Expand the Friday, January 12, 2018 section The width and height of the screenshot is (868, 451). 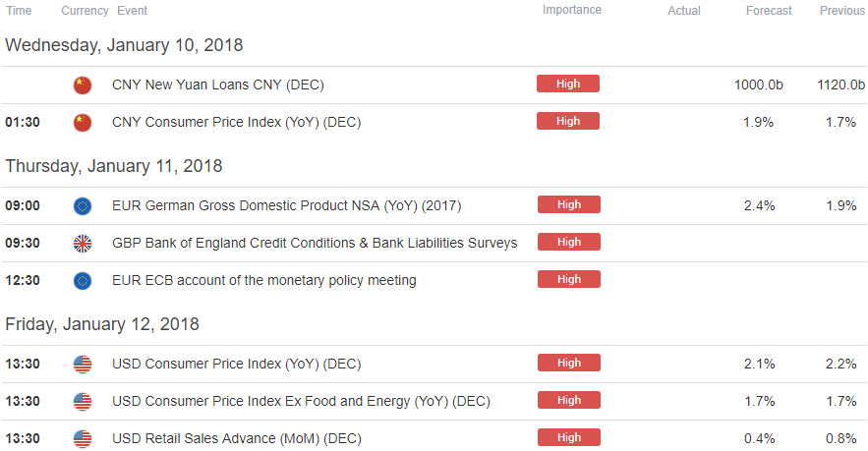pos(102,324)
